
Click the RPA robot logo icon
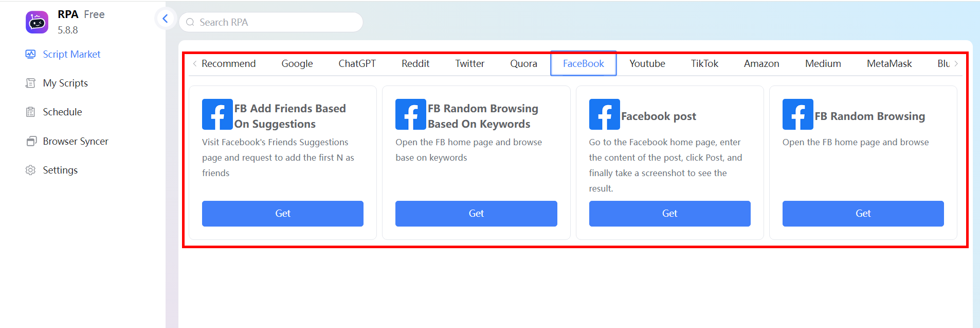click(x=37, y=22)
